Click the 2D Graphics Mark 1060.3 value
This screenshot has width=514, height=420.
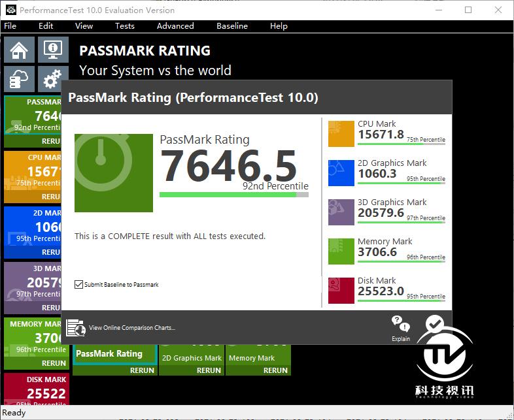pos(377,174)
